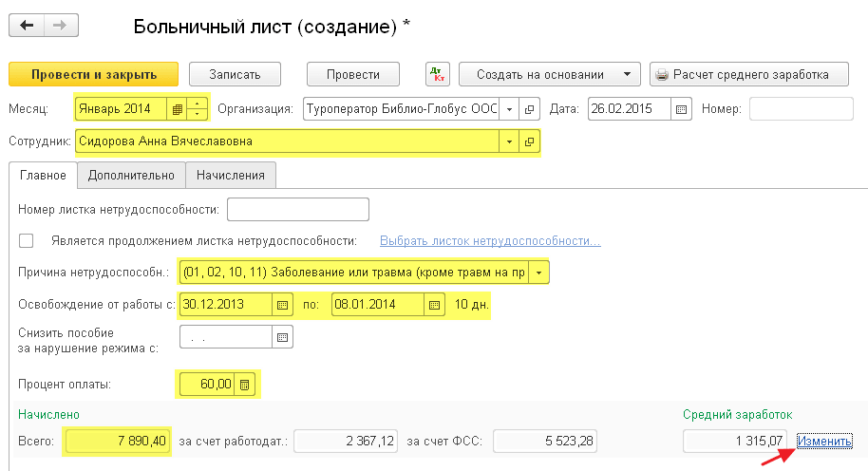Open the month picker next to Январь 2014
This screenshot has width=868, height=471.
(x=177, y=109)
